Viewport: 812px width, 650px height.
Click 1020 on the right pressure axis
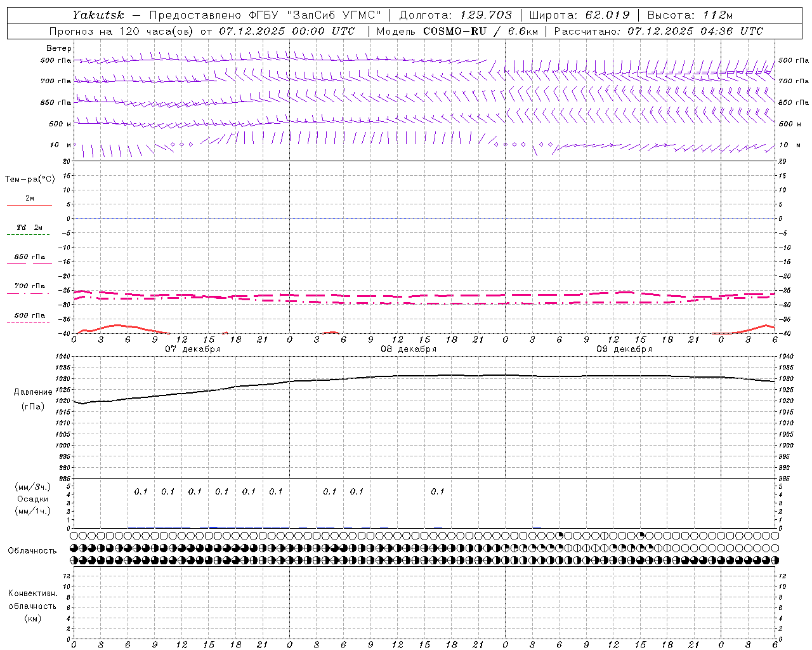785,401
